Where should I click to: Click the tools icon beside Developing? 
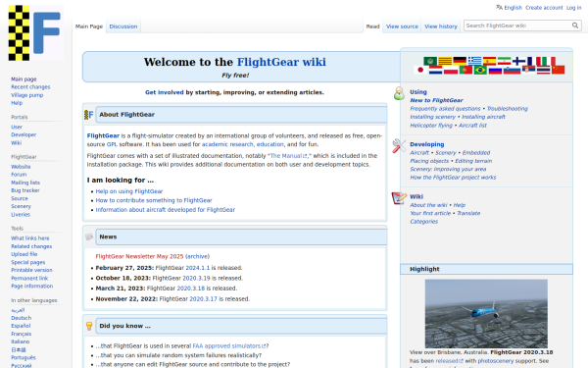click(399, 145)
